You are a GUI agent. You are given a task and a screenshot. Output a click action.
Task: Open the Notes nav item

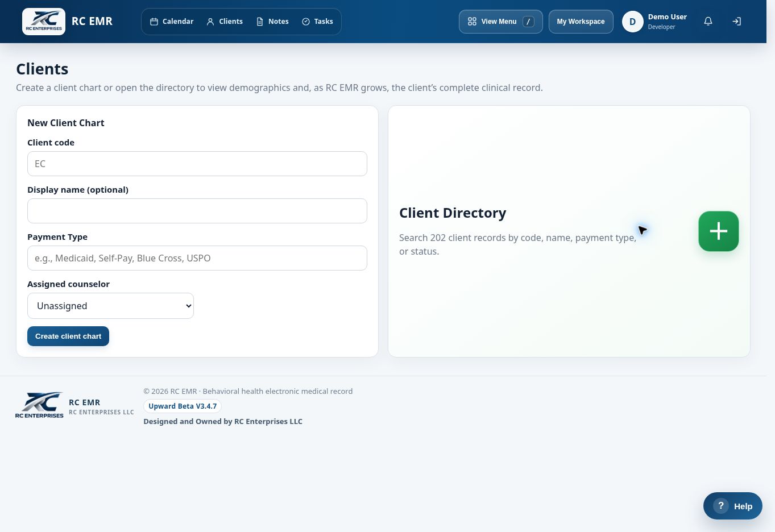(272, 22)
